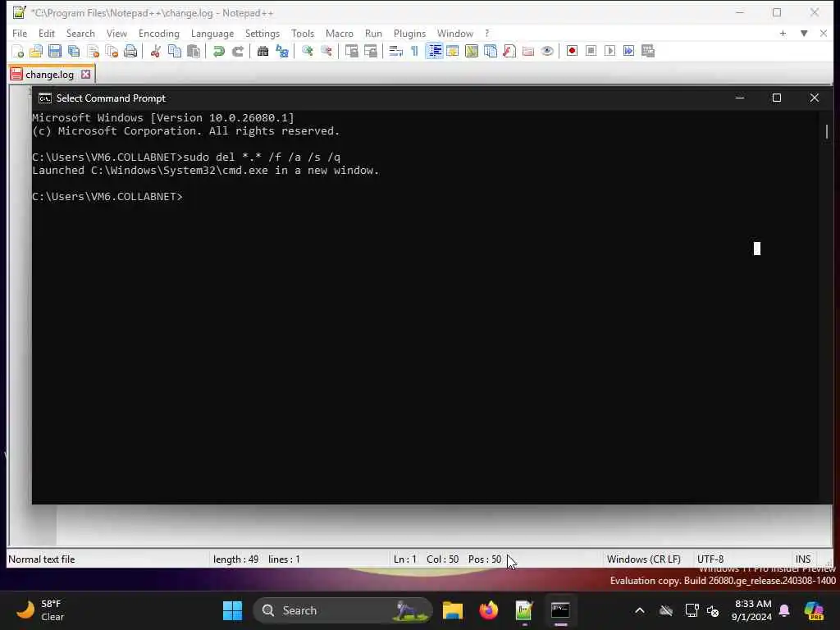Toggle synchronize vertical scrolling icon
Screen dimensions: 840x630
pos(351,51)
